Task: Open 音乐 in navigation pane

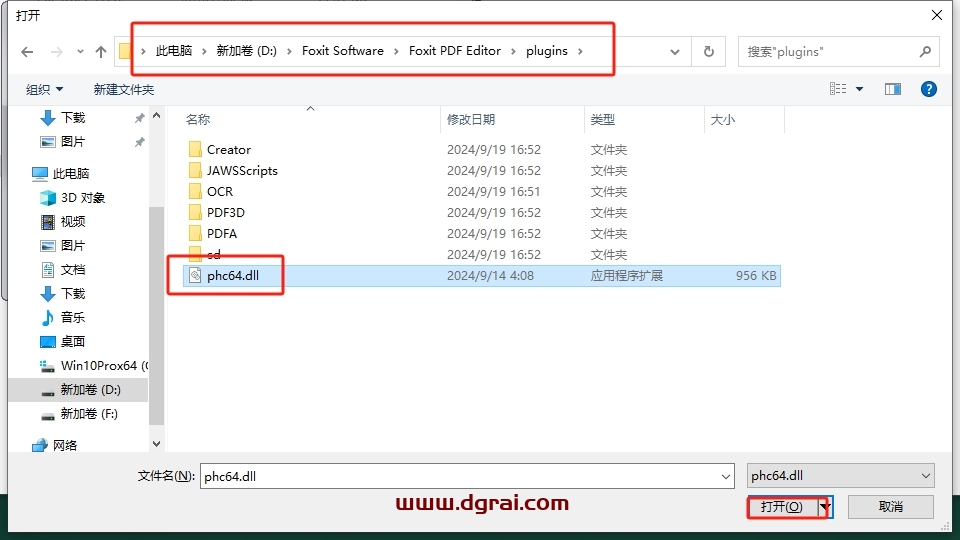Action: [x=73, y=317]
